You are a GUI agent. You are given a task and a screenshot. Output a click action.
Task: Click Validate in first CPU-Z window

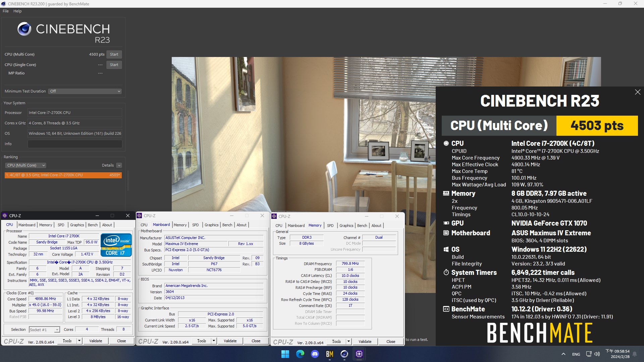[96, 341]
